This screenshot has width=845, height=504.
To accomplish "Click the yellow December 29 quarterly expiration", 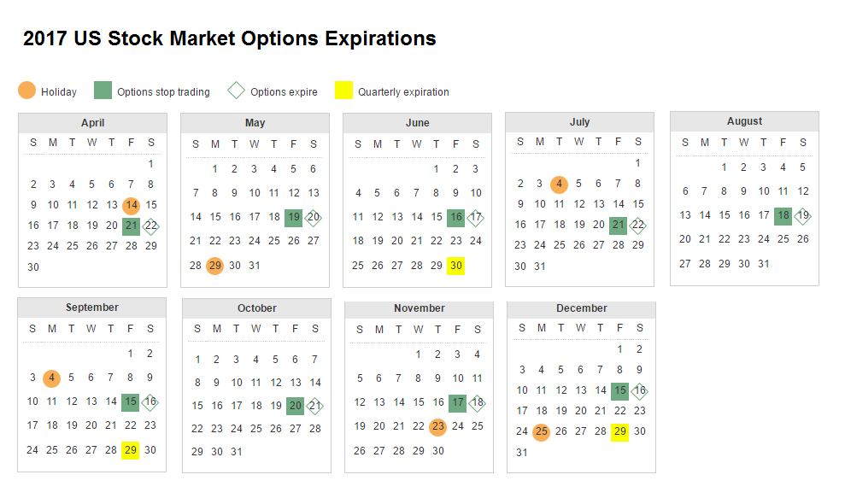I will tap(620, 432).
